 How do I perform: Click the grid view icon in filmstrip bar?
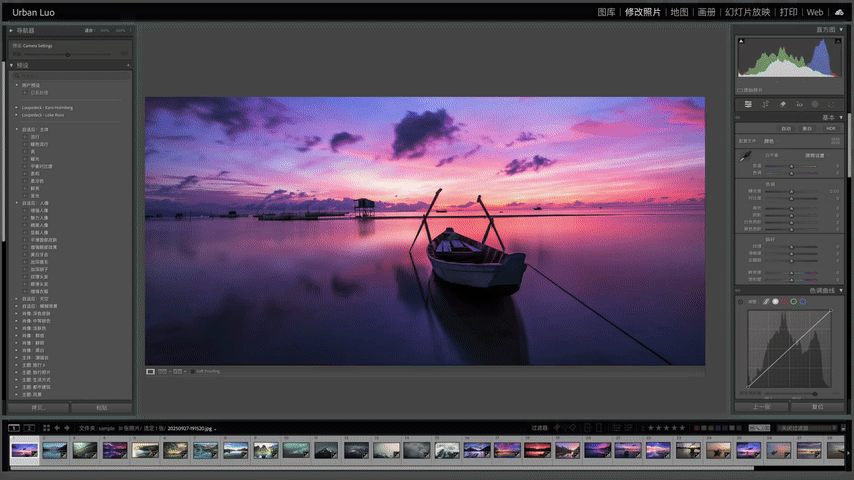tap(45, 428)
